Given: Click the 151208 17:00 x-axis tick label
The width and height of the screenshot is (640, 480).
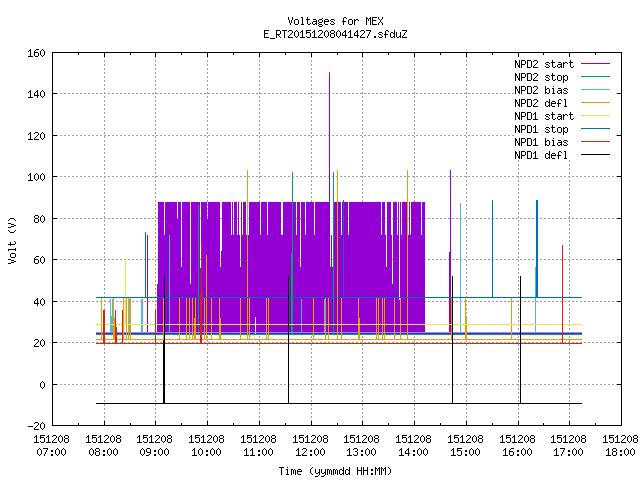Looking at the screenshot, I should [568, 446].
